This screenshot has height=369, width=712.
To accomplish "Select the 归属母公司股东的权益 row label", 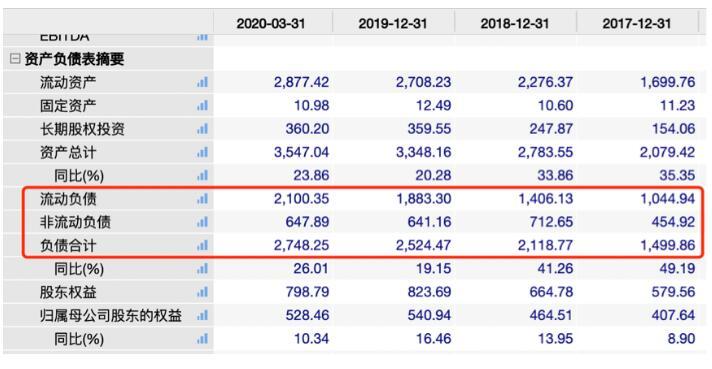I will (x=111, y=315).
